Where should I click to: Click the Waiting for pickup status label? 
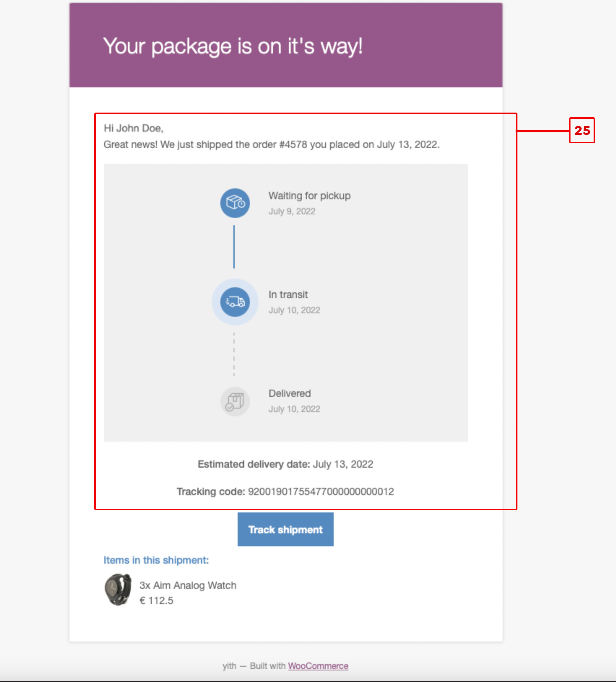click(x=309, y=196)
